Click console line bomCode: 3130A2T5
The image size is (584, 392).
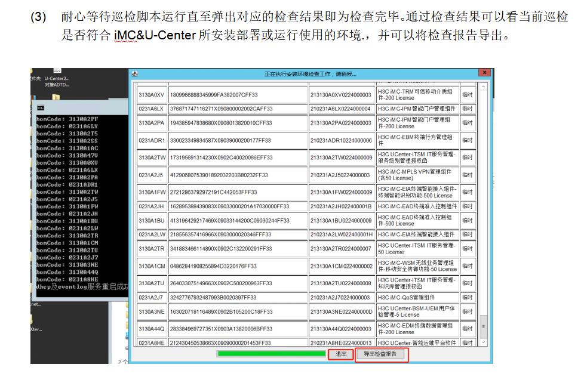(67, 134)
